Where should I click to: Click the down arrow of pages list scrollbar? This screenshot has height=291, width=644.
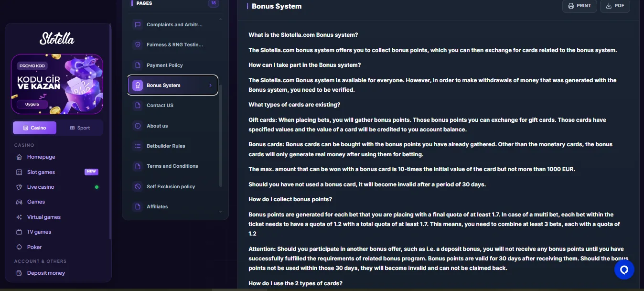tap(221, 211)
